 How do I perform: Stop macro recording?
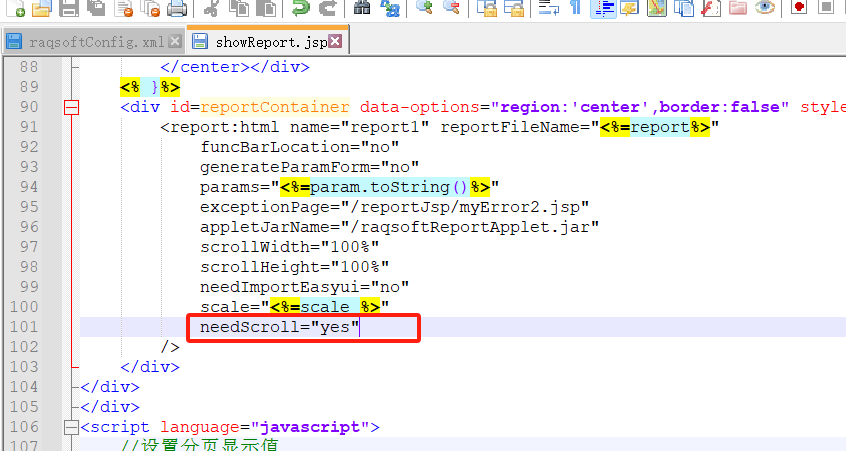click(826, 8)
